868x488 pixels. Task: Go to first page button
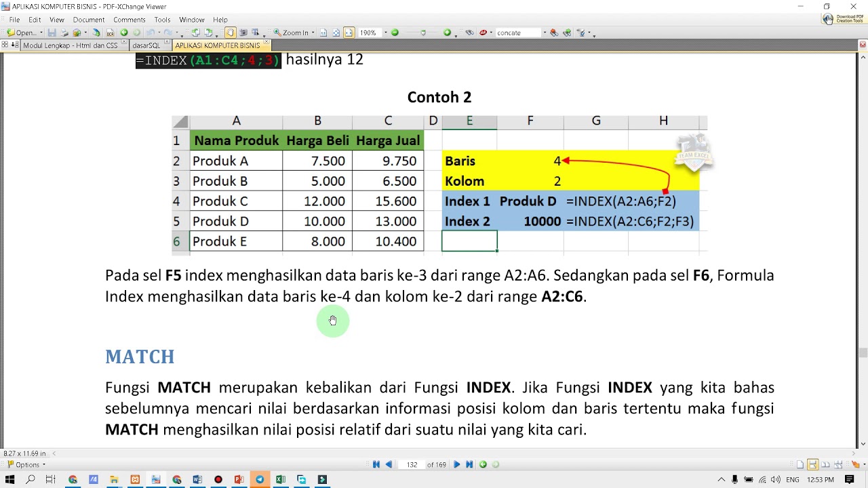(x=376, y=464)
